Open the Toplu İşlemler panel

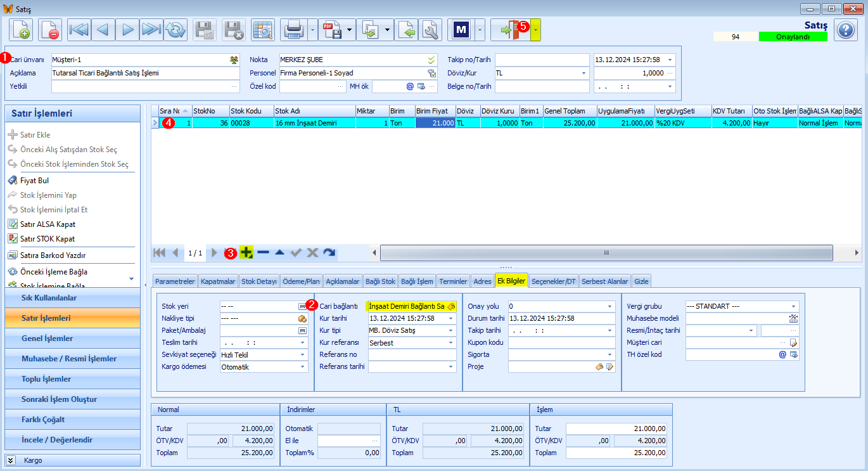[x=72, y=379]
